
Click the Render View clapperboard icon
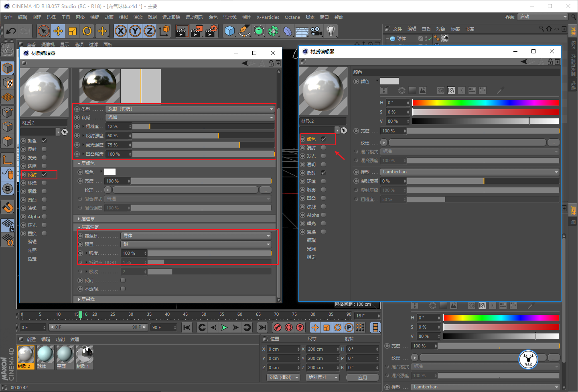[x=182, y=31]
